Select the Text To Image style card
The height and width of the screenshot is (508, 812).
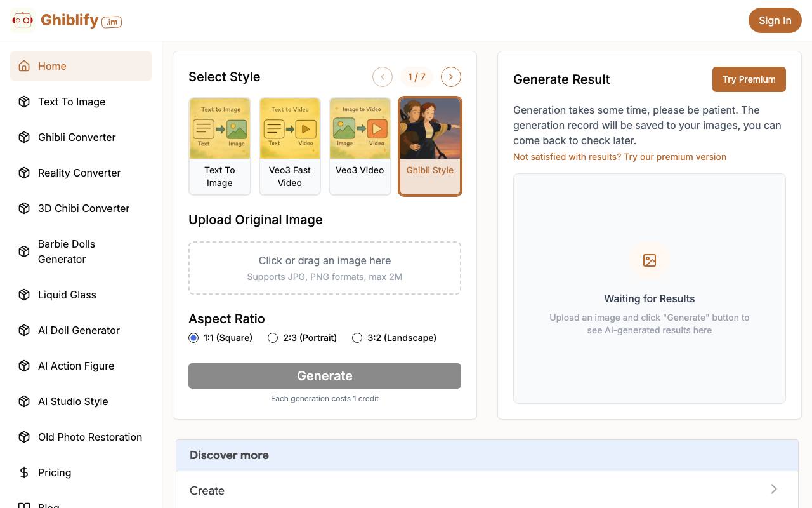click(219, 146)
